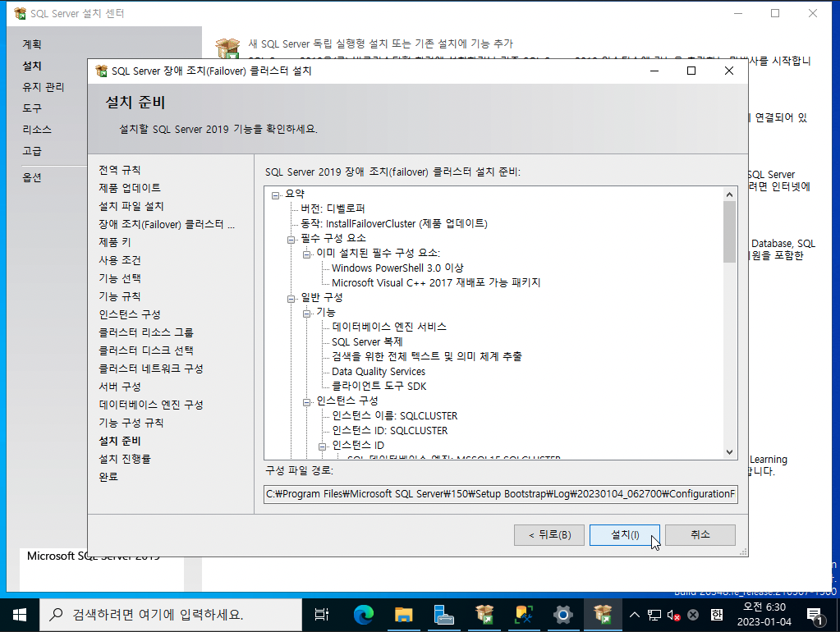840x632 pixels.
Task: Click the SQL Server 설치 센터 title icon
Action: coord(21,13)
